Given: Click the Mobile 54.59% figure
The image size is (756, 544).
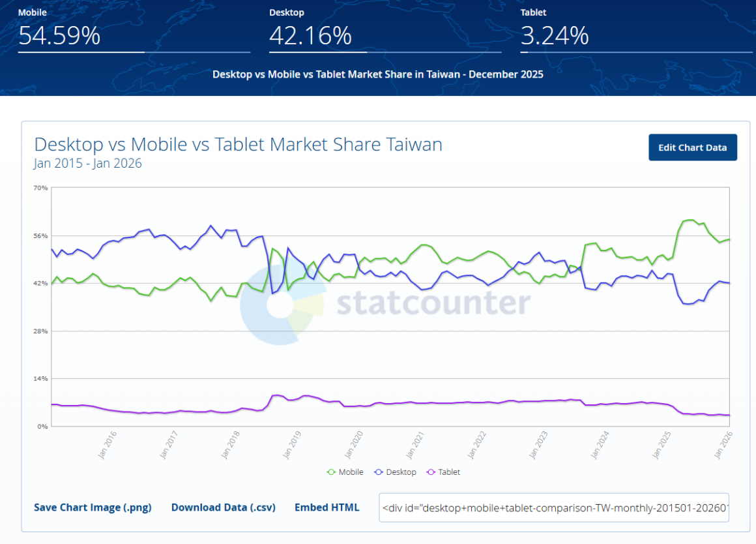Looking at the screenshot, I should click(x=59, y=35).
